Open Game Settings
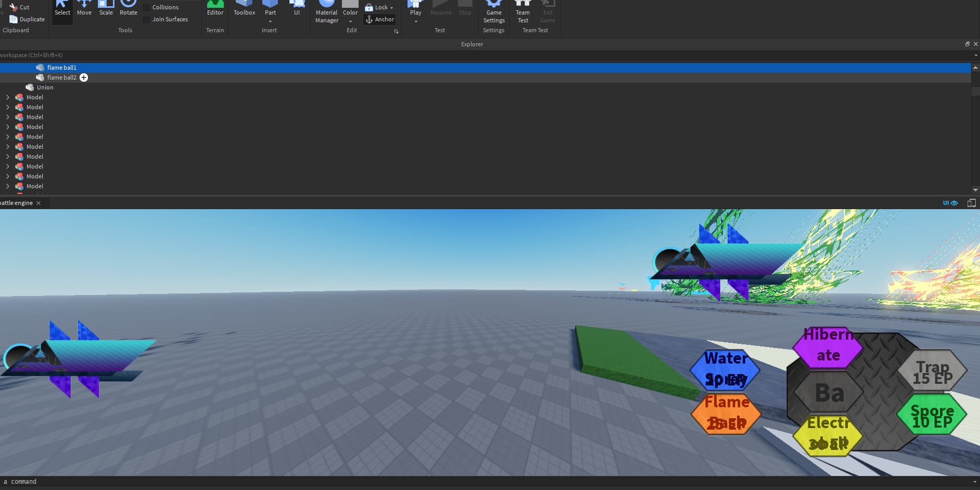 [x=494, y=12]
